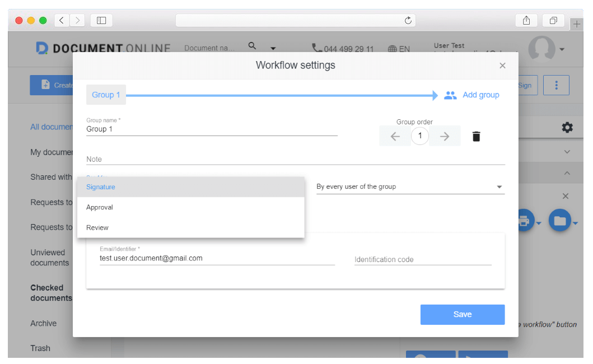Click the three-dot more options button
This screenshot has height=364, width=593.
[556, 85]
